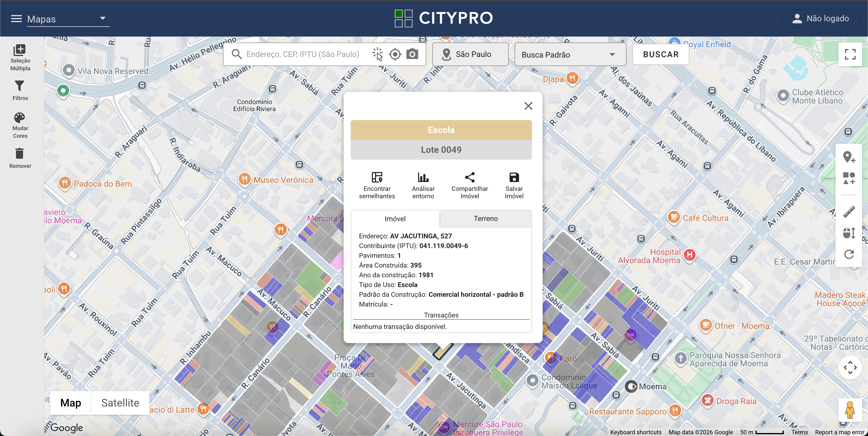Click the Ofner - Moema marker
The width and height of the screenshot is (868, 436).
706,325
